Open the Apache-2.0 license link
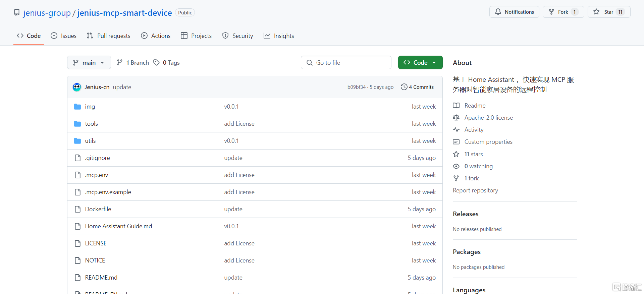This screenshot has height=294, width=644. 488,118
